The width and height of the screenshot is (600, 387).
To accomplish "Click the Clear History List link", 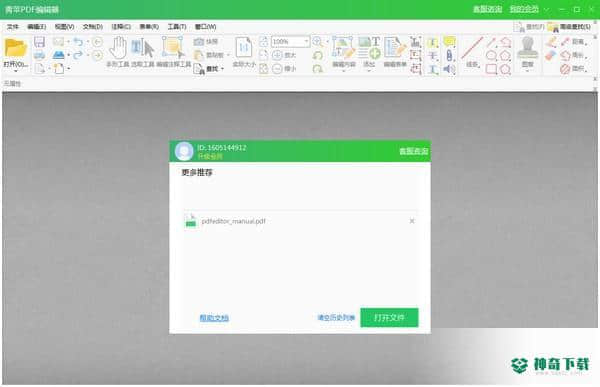I will [336, 318].
